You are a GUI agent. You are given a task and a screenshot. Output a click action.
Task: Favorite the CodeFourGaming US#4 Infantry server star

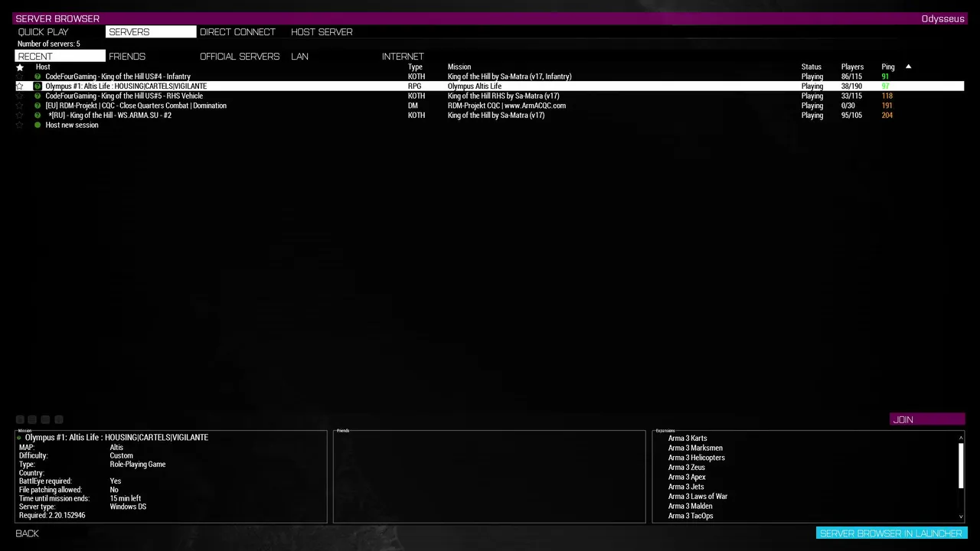click(20, 77)
